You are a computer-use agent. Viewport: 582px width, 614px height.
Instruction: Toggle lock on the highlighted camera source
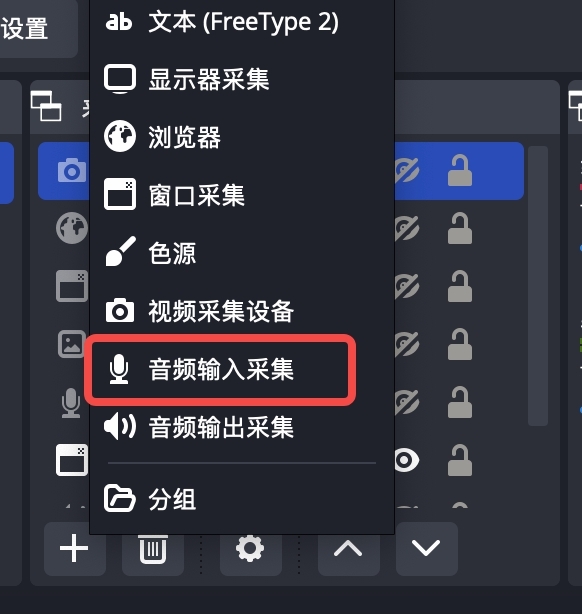pos(460,170)
